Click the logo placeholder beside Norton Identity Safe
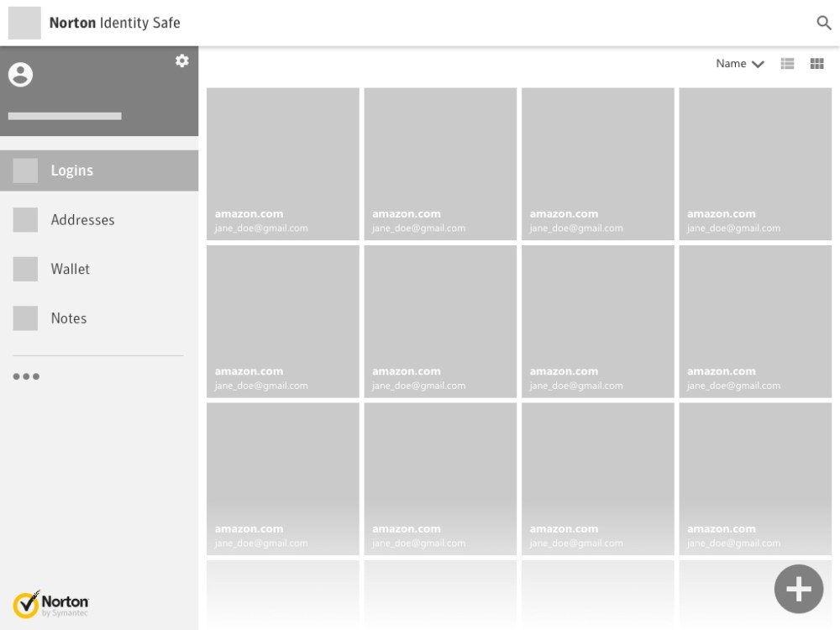The height and width of the screenshot is (630, 840). point(24,23)
